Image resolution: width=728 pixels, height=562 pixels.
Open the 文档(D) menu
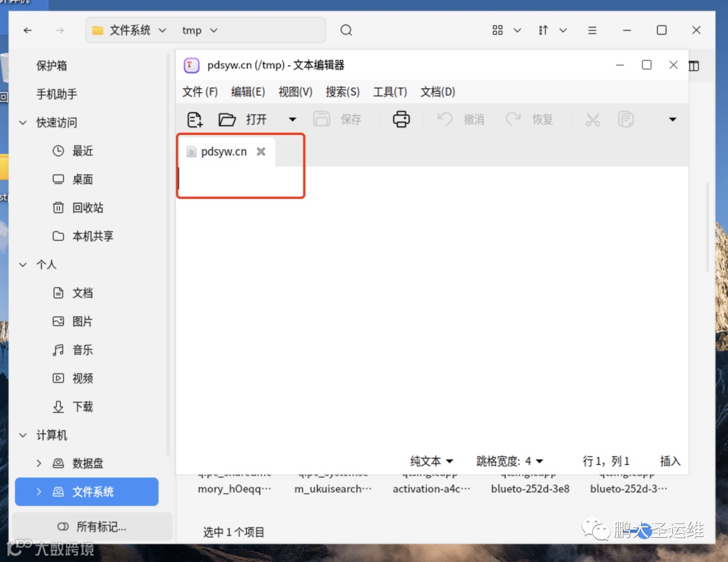pos(437,92)
